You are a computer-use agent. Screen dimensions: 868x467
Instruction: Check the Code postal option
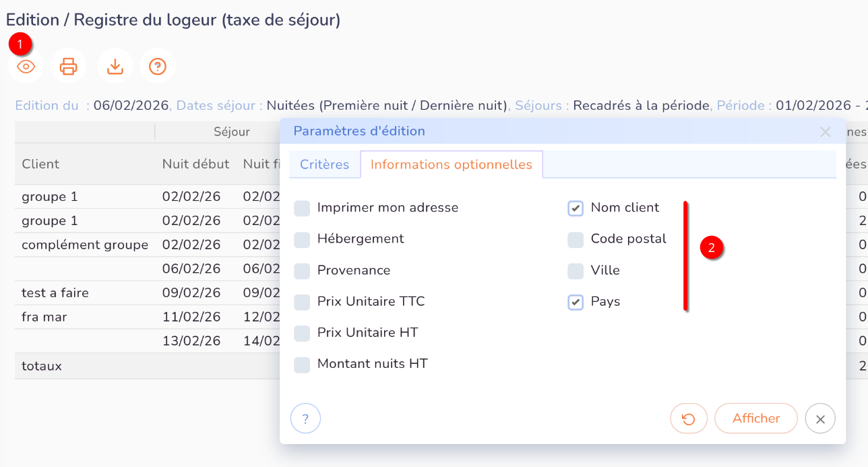[x=575, y=239]
